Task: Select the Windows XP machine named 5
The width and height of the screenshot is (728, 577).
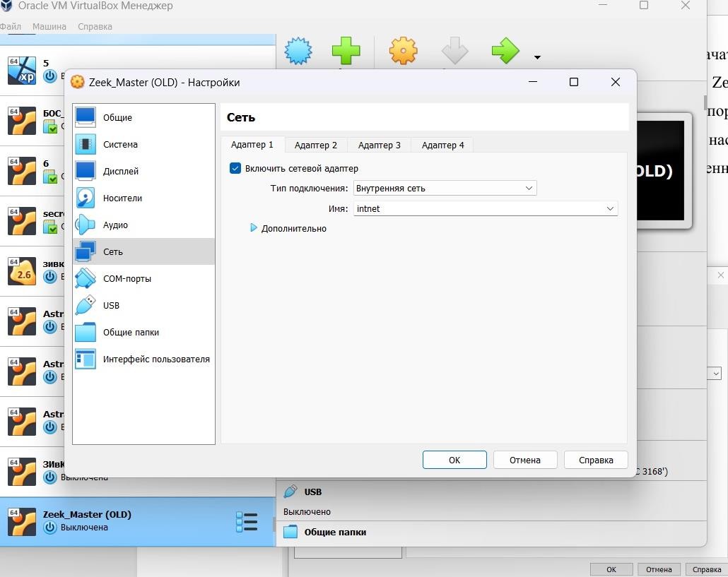Action: pos(33,71)
